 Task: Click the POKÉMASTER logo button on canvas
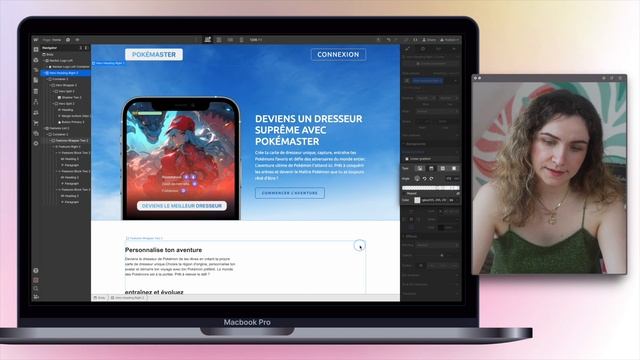pyautogui.click(x=154, y=55)
